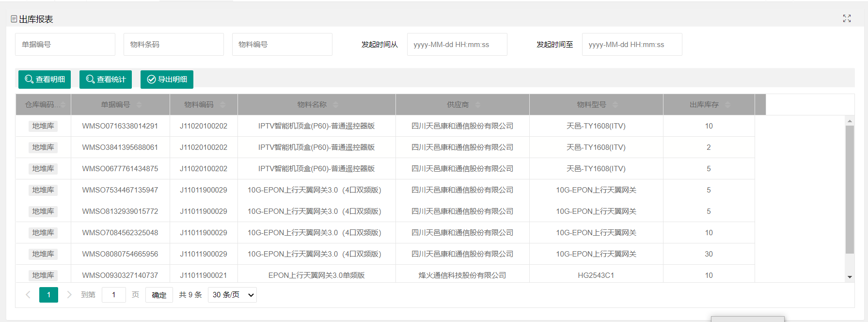This screenshot has height=322, width=868.
Task: Click 地堆库 tag in WMSO0716338014291 row
Action: tap(43, 126)
